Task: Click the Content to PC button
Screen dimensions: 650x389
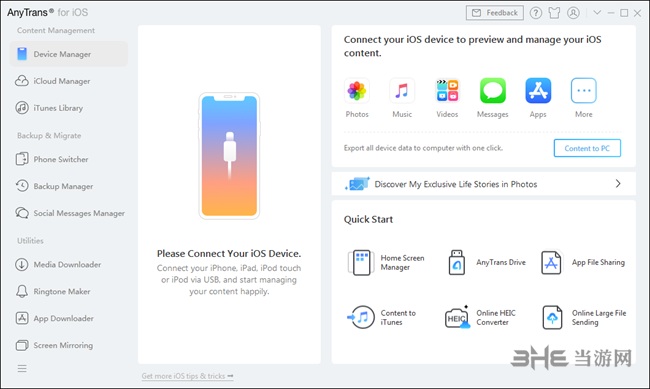Action: tap(587, 148)
